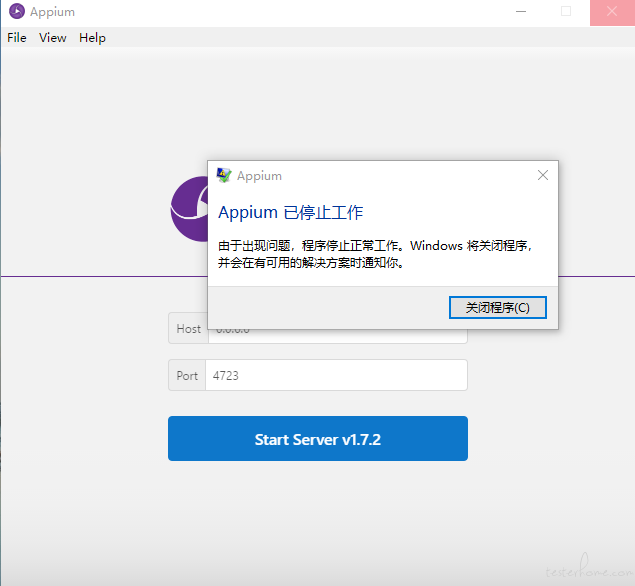Click the dialog message starting 由于出现问题
This screenshot has height=586, width=635.
tap(375, 254)
